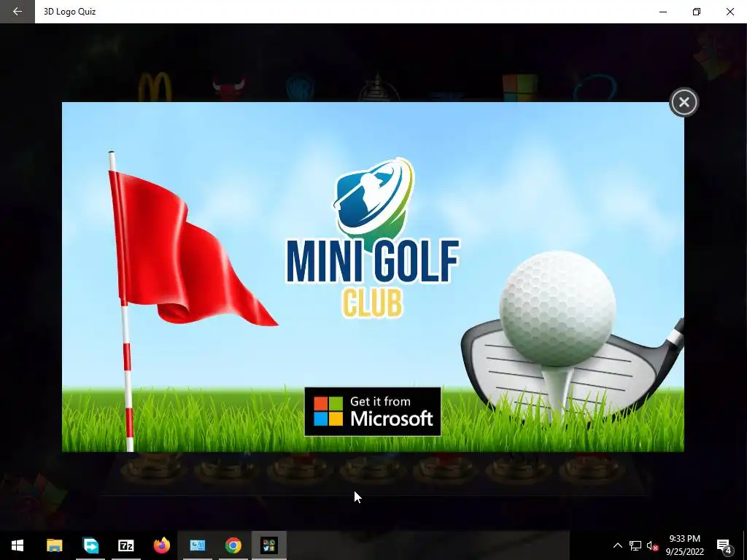Image resolution: width=747 pixels, height=560 pixels.
Task: Open the notification center with 4 alerts
Action: pos(724,545)
